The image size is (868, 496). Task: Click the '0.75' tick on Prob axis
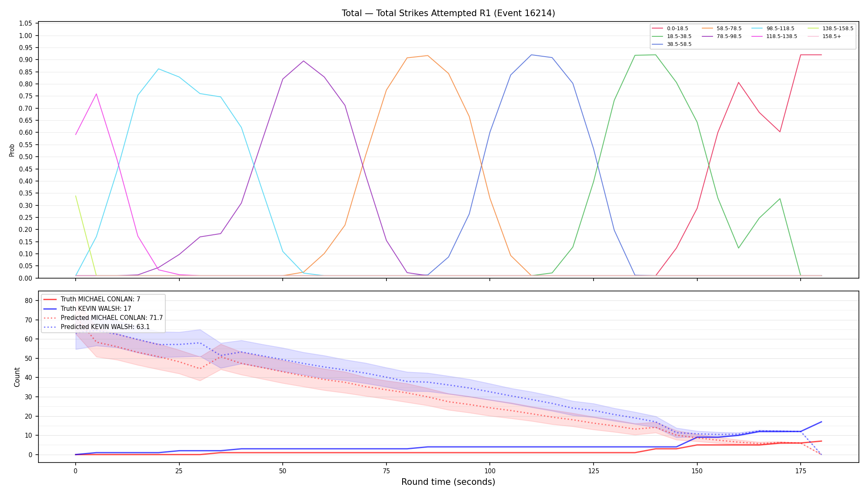(x=26, y=96)
